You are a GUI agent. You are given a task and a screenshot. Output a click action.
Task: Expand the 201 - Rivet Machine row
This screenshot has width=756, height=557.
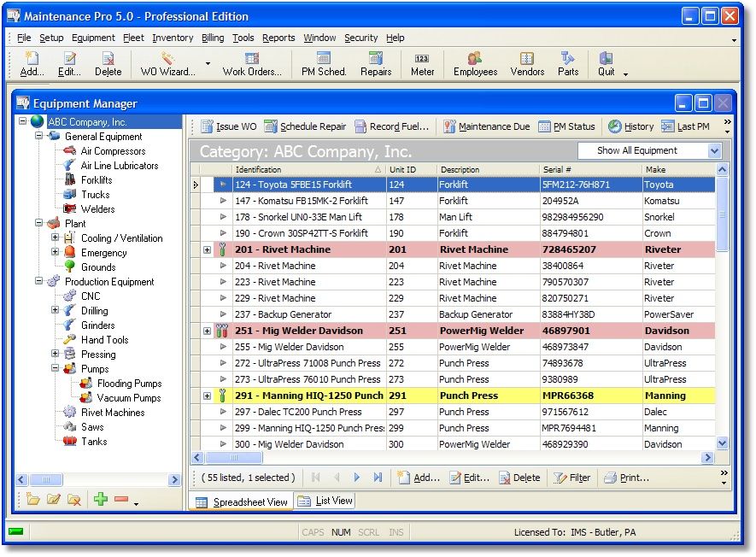(x=207, y=250)
